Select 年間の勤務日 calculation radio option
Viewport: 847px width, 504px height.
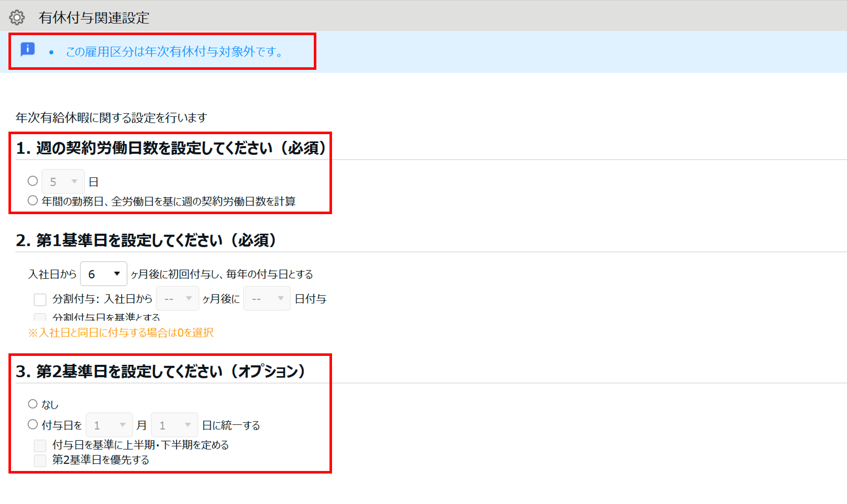[33, 201]
